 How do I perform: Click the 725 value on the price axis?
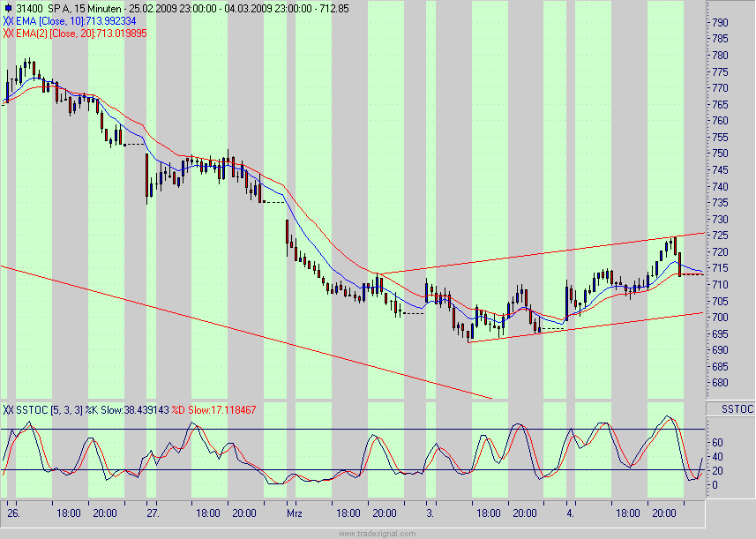click(x=722, y=236)
